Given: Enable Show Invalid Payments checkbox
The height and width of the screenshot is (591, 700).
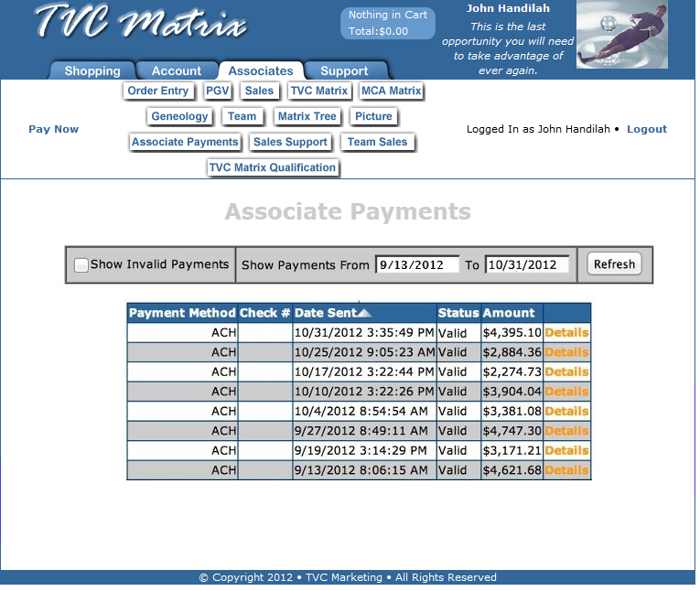Looking at the screenshot, I should pos(81,264).
